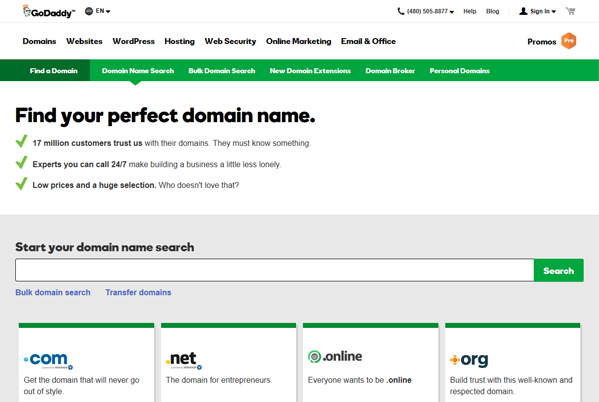The image size is (599, 402).
Task: Click the checkmark beside "17 million customers"
Action: click(21, 141)
